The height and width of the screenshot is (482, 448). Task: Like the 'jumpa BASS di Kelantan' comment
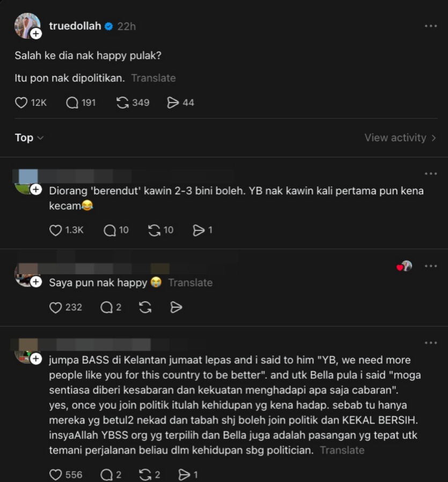click(x=56, y=474)
